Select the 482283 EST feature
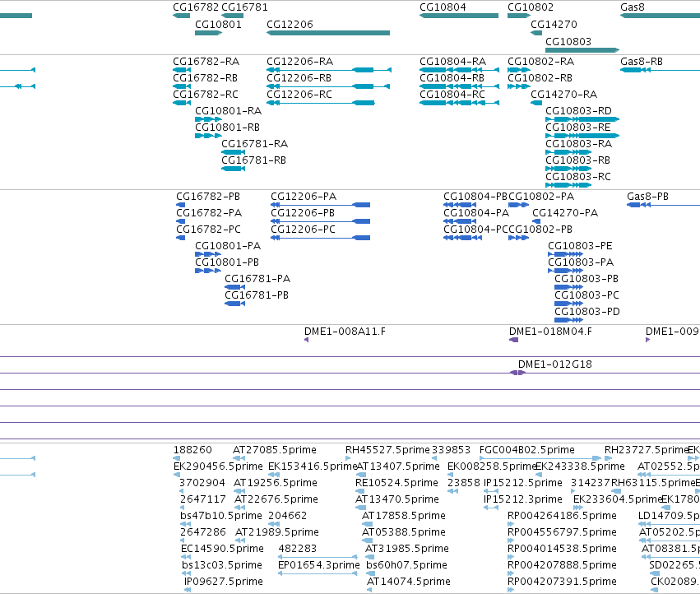The width and height of the screenshot is (700, 594). click(318, 556)
